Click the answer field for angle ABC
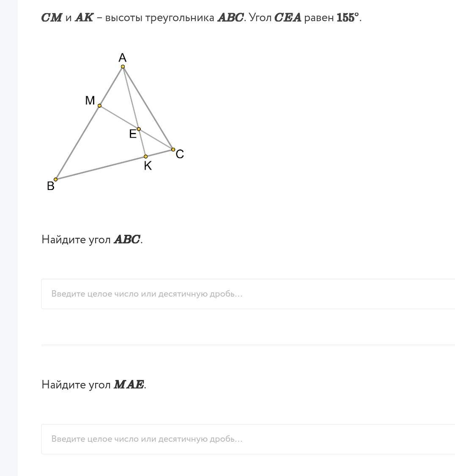The image size is (455, 476). (248, 294)
